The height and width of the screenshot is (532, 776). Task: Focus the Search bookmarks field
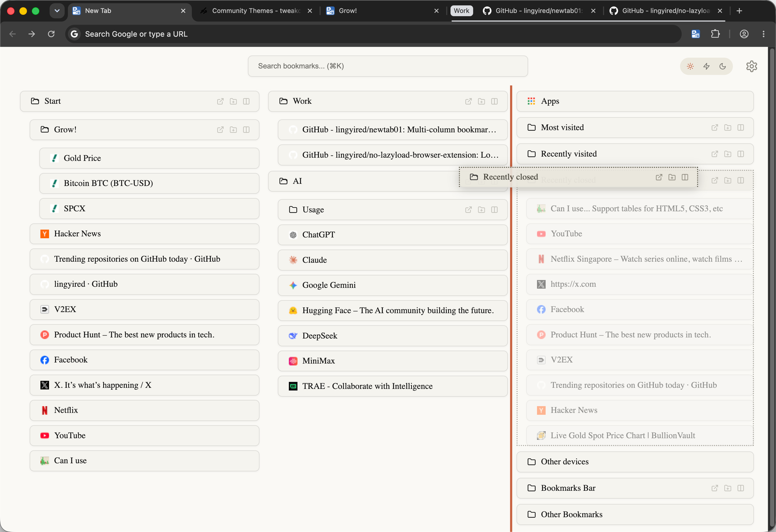pos(388,66)
